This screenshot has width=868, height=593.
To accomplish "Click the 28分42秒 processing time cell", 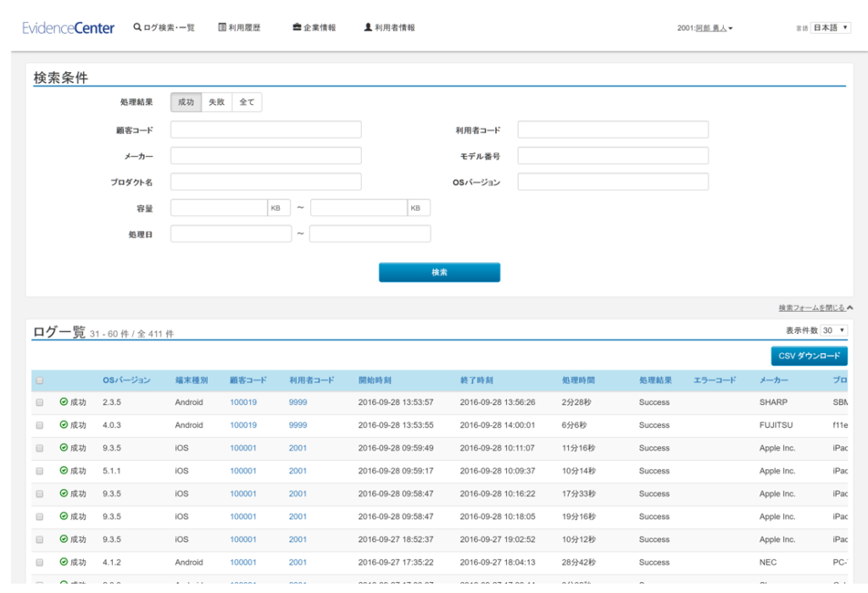I will [579, 562].
